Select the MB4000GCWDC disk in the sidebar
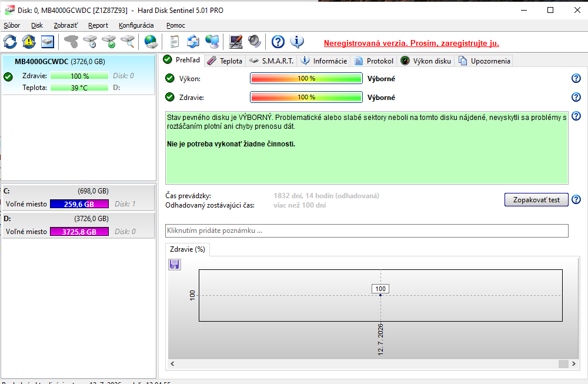 pyautogui.click(x=78, y=74)
